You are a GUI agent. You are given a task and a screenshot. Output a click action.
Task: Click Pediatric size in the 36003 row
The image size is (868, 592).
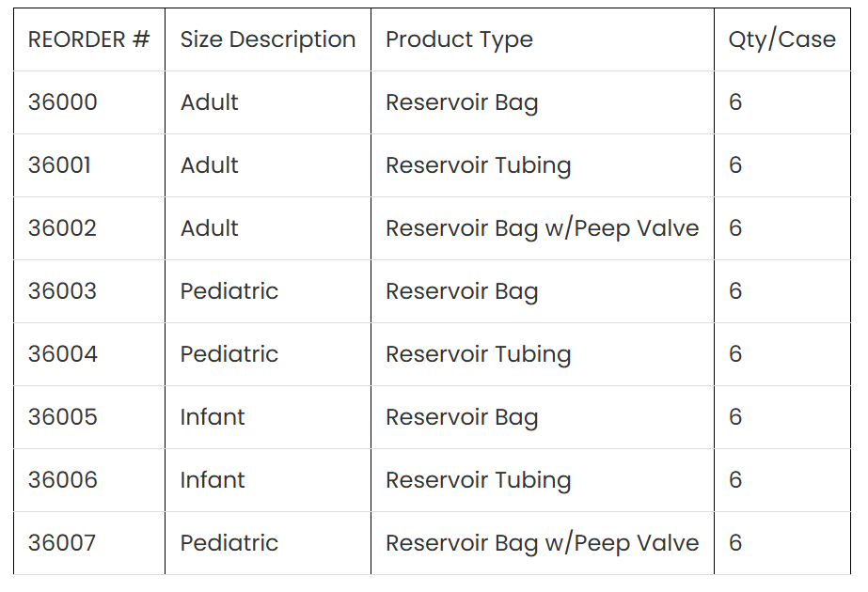(x=229, y=291)
